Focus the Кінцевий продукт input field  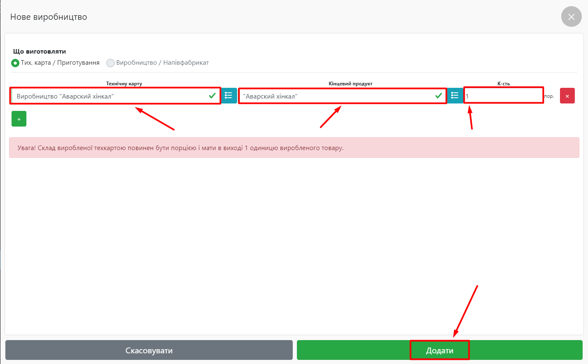pyautogui.click(x=334, y=96)
